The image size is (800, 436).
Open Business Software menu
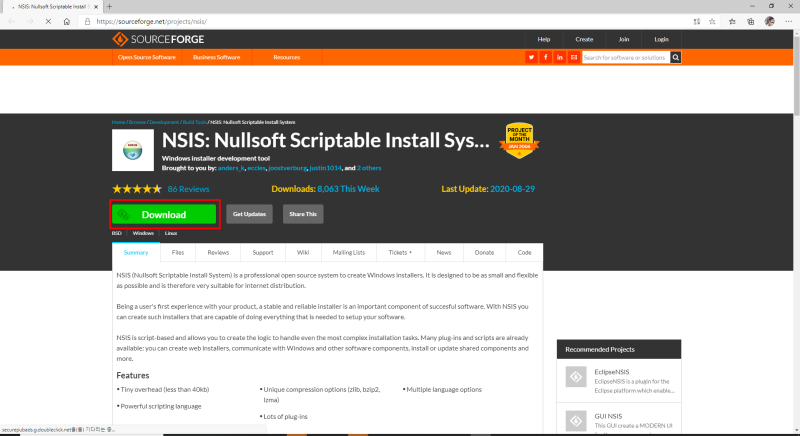[216, 57]
